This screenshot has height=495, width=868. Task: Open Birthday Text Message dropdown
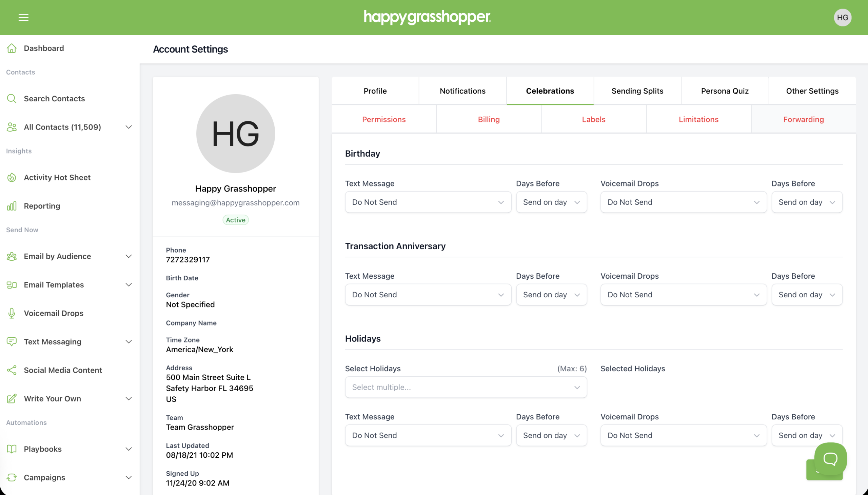[x=428, y=202]
